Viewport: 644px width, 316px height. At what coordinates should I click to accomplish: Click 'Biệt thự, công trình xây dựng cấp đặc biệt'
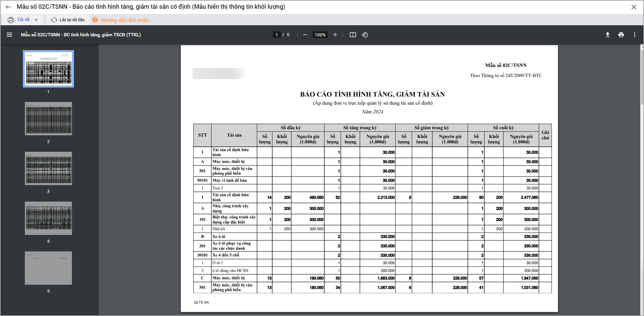[234, 219]
